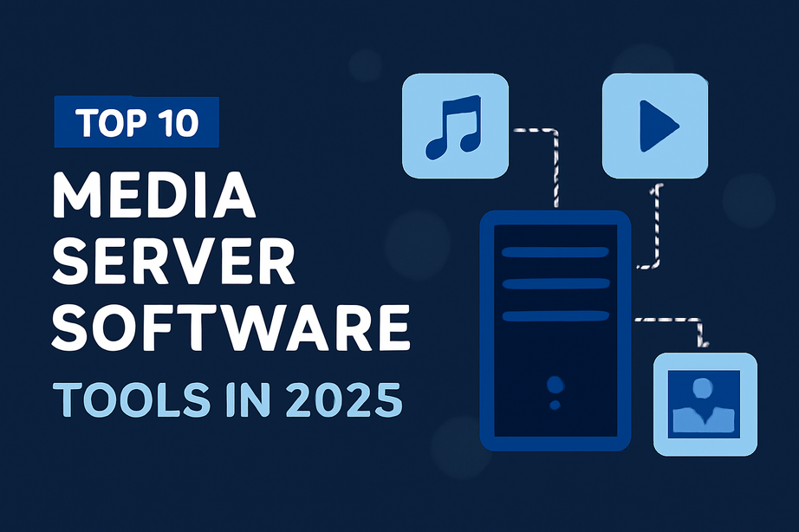799x532 pixels.
Task: Select the TOOLS IN 2025 label
Action: point(227,399)
